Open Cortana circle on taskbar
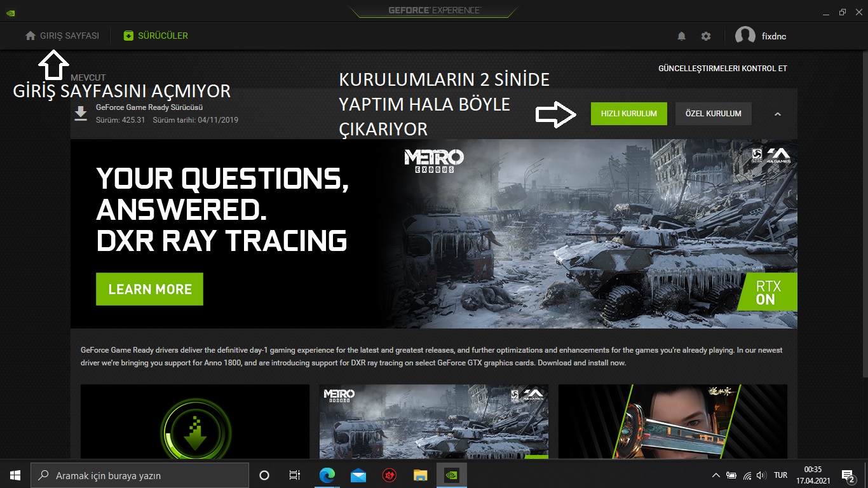 tap(264, 475)
